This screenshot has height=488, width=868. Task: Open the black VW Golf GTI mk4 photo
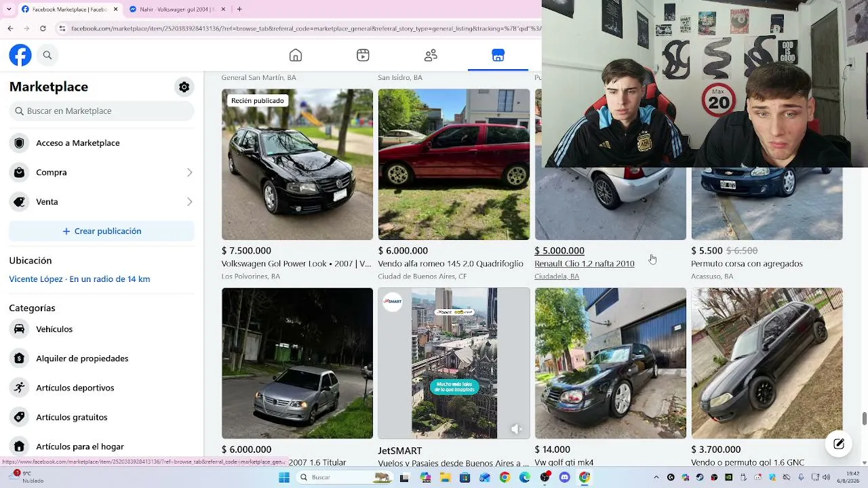[x=610, y=363]
